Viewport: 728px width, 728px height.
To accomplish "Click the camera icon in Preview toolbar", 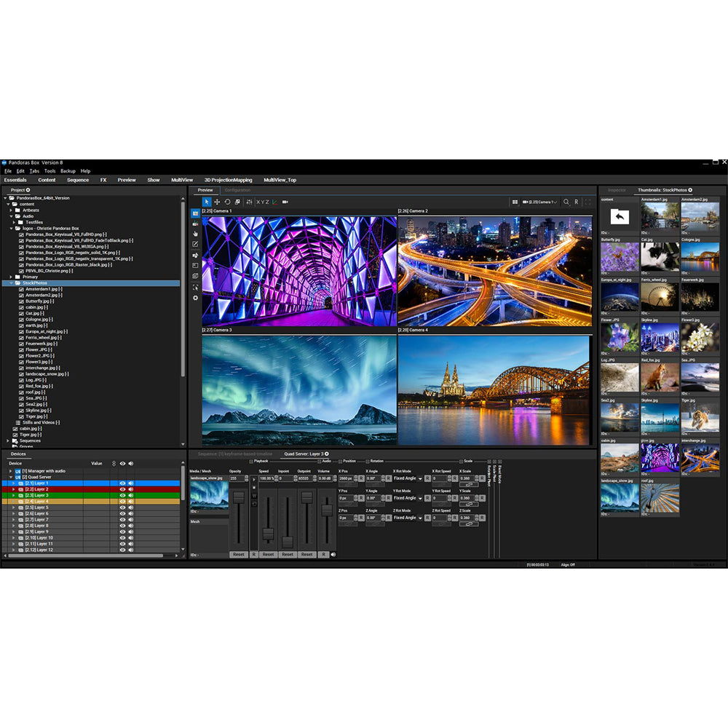I will click(285, 202).
